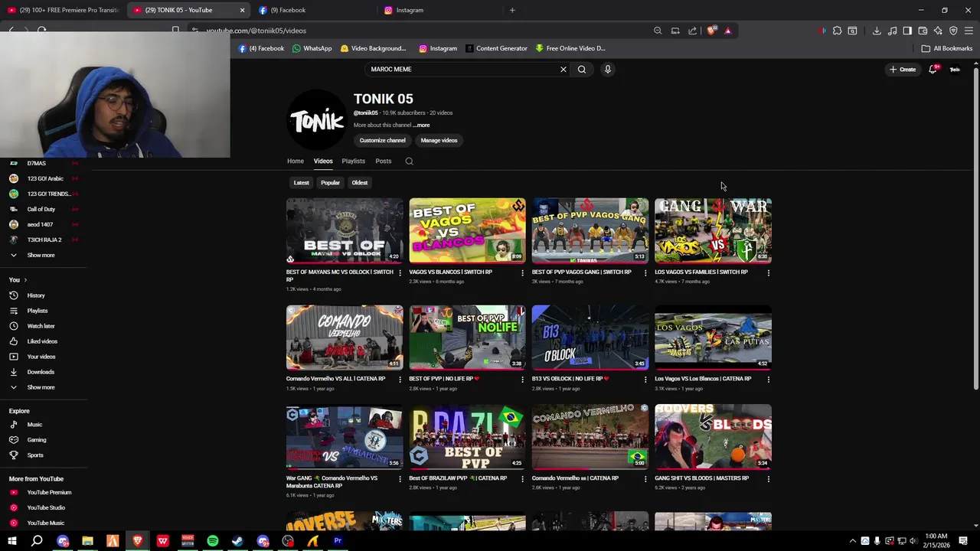Start voice search with the microphone icon
980x551 pixels.
[608, 69]
